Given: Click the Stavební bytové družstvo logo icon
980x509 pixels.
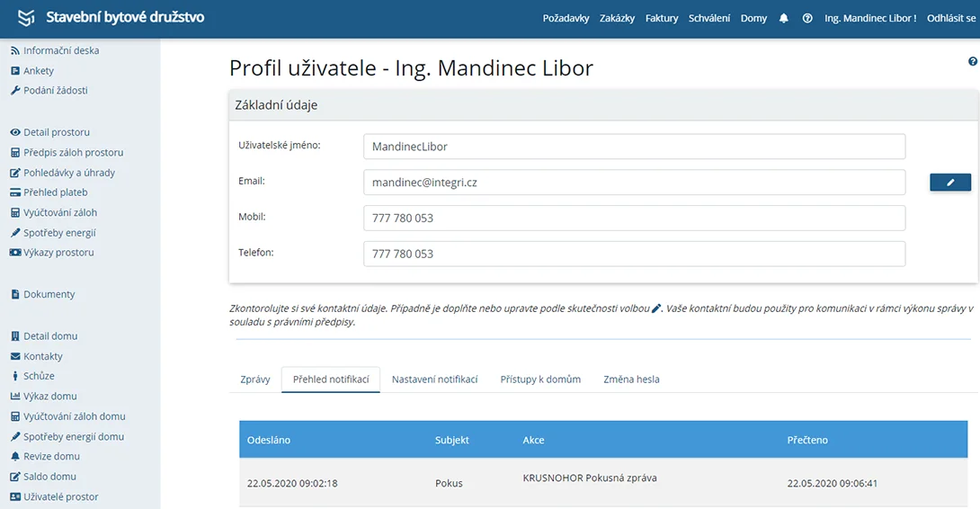Looking at the screenshot, I should pos(26,17).
